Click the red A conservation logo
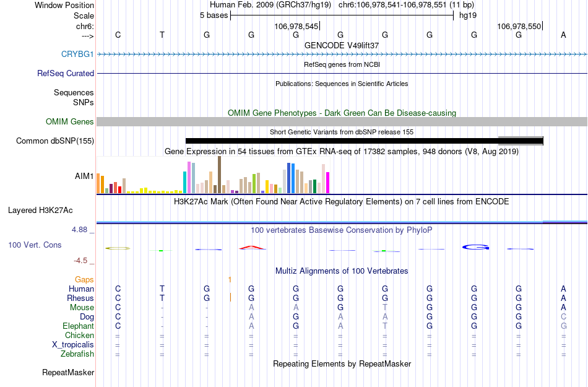 (252, 248)
